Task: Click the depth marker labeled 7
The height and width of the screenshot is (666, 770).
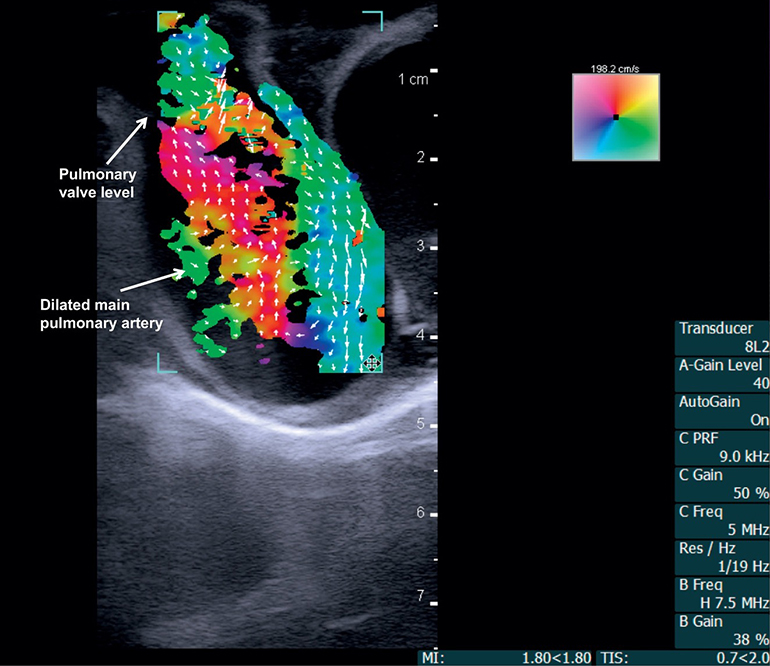Action: click(421, 596)
